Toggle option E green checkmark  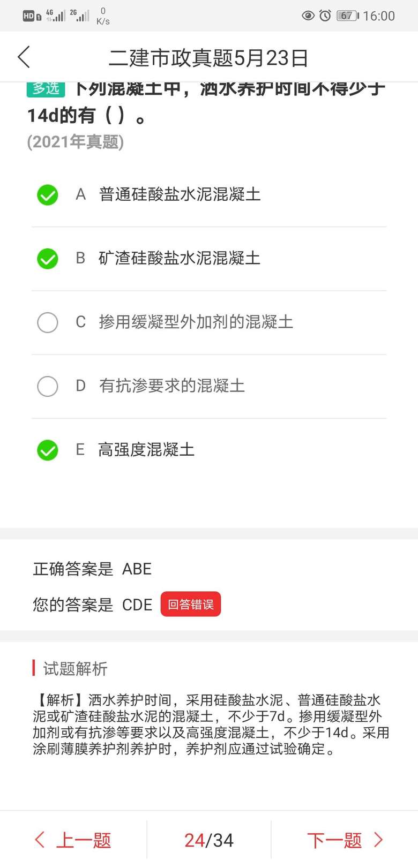pos(48,450)
